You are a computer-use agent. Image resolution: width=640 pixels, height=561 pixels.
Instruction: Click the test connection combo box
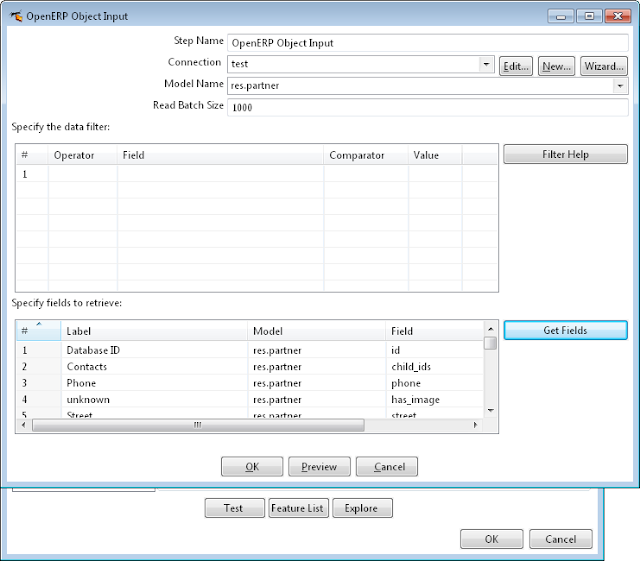pos(361,65)
